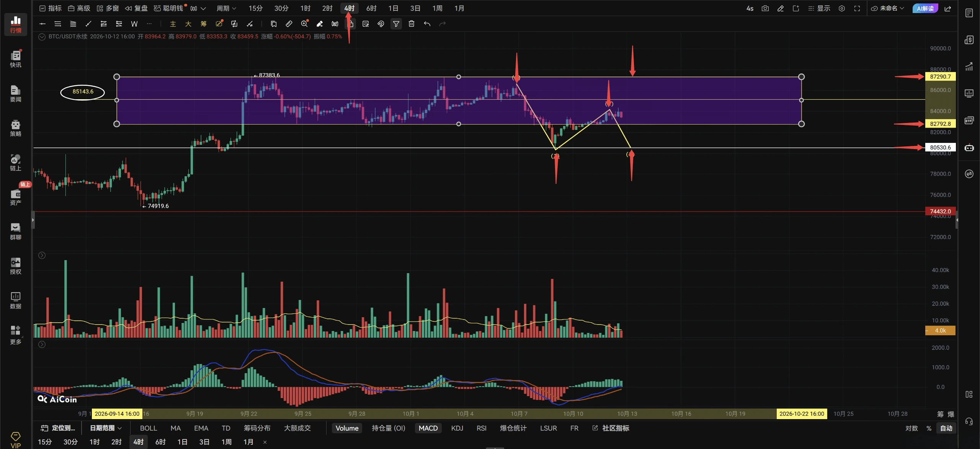Image resolution: width=980 pixels, height=449 pixels.
Task: Open the 日期范围 date range dropdown
Action: [x=106, y=428]
